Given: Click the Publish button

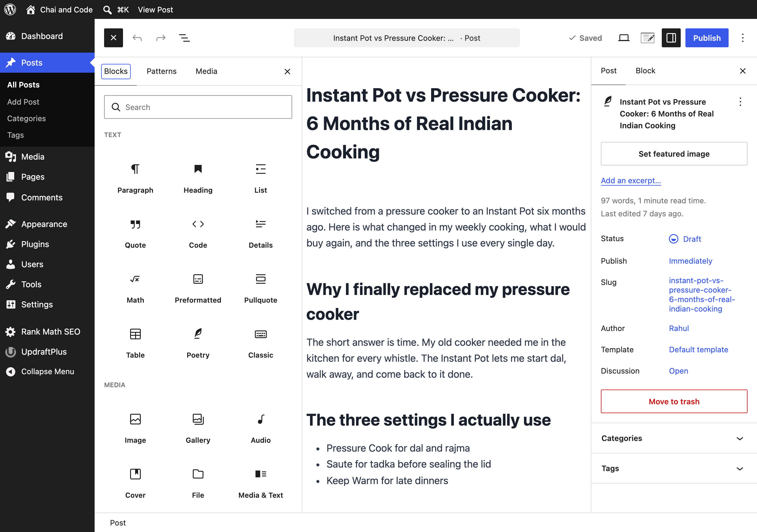Looking at the screenshot, I should pyautogui.click(x=706, y=38).
